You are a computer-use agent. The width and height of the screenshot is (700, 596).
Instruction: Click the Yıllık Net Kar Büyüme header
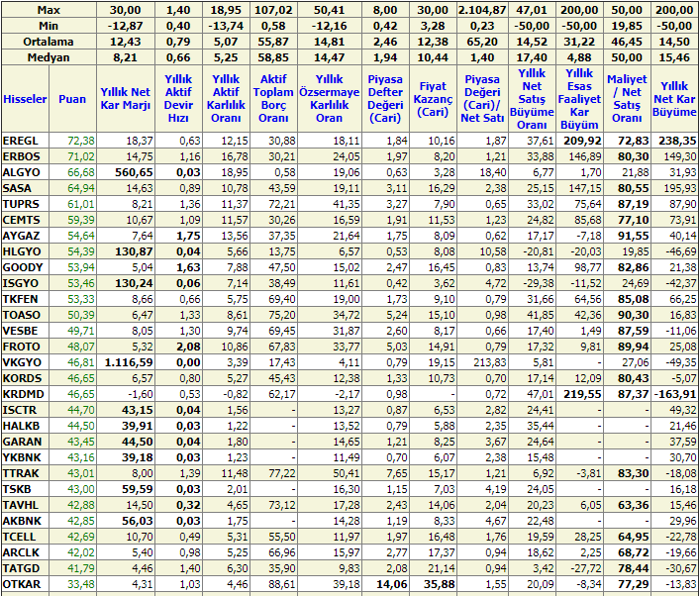click(x=674, y=99)
